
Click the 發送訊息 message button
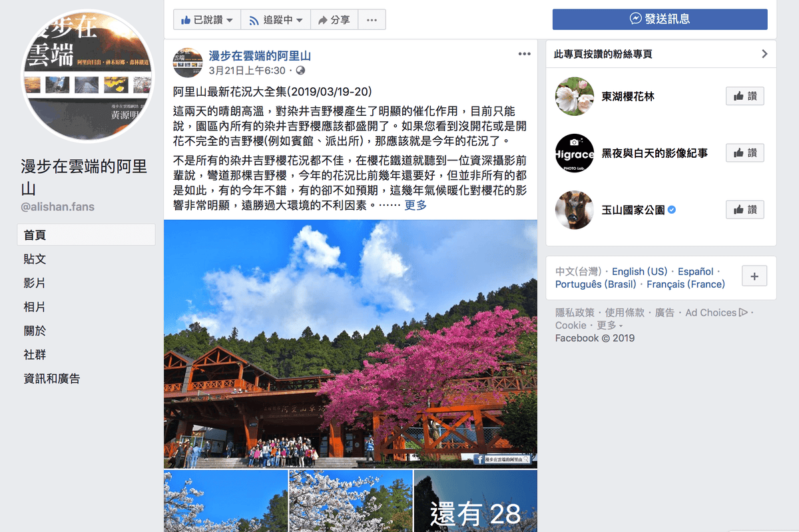click(660, 19)
